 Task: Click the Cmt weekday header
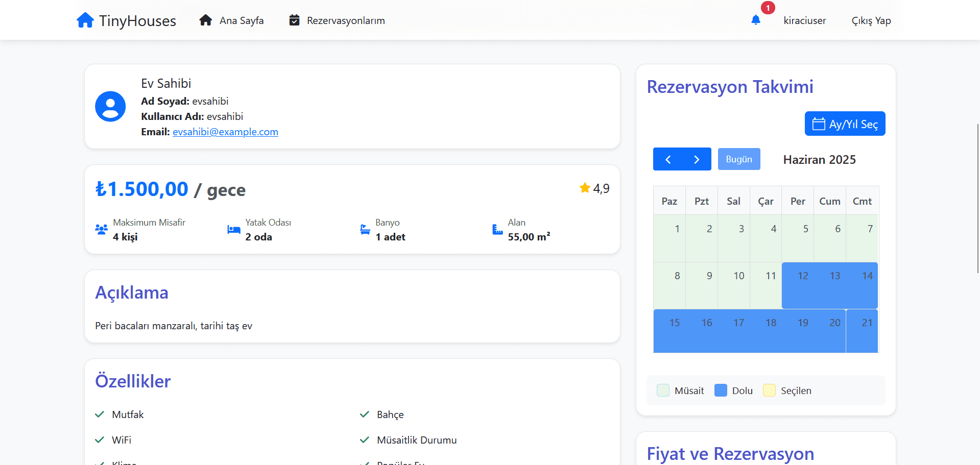862,201
